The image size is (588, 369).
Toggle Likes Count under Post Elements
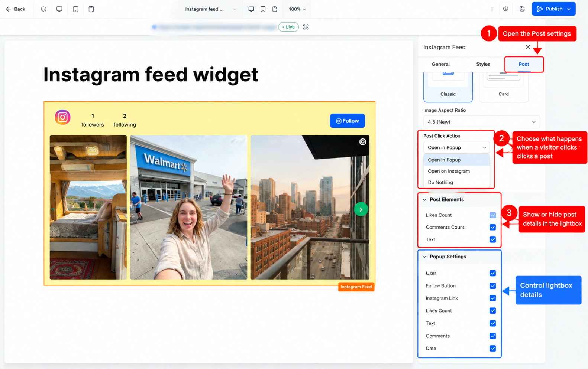492,215
